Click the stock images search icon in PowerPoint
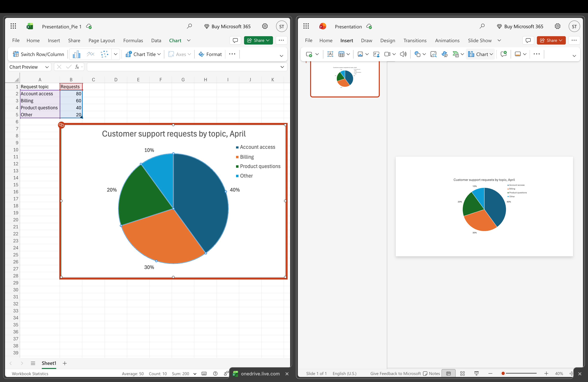Image resolution: width=588 pixels, height=382 pixels. pos(433,54)
